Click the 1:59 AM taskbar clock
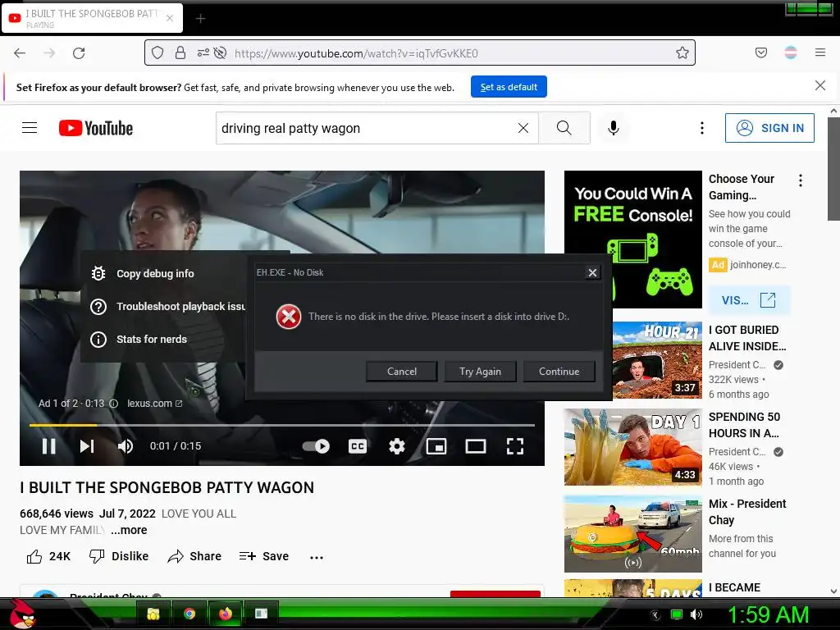 (768, 614)
